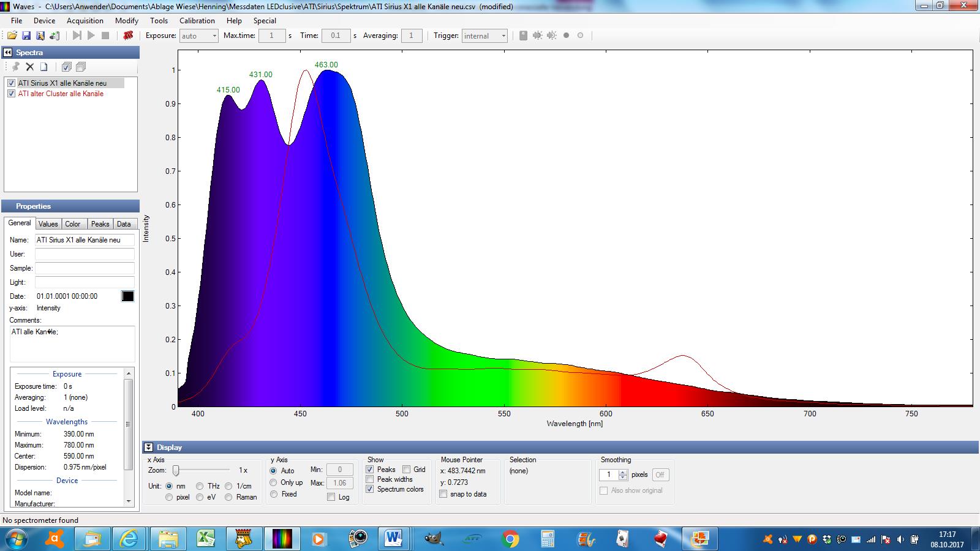Open Google Chrome from the taskbar

[x=510, y=539]
